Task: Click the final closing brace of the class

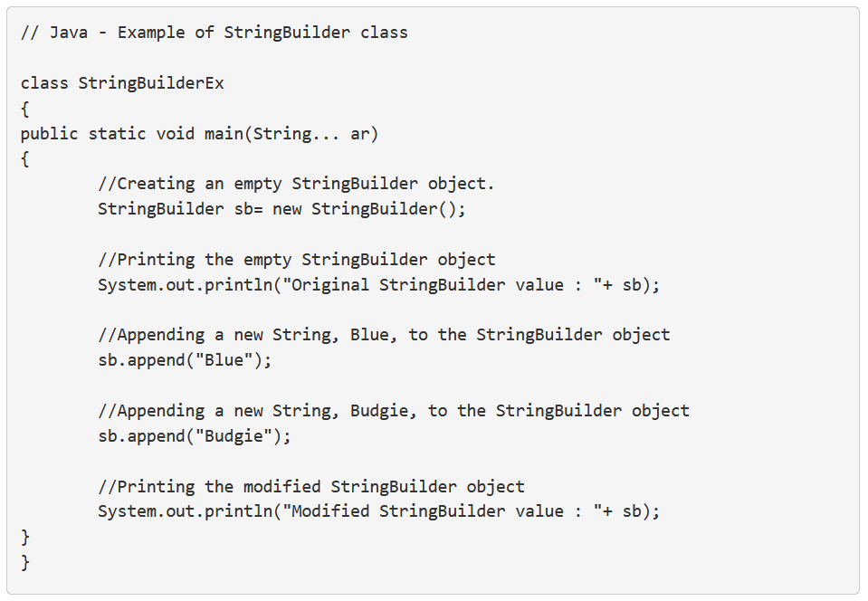Action: pos(25,562)
